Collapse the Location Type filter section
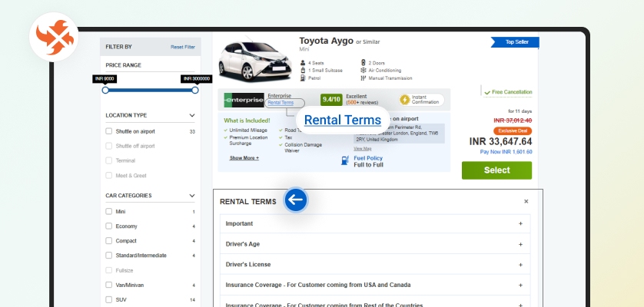This screenshot has height=307, width=644. [192, 115]
